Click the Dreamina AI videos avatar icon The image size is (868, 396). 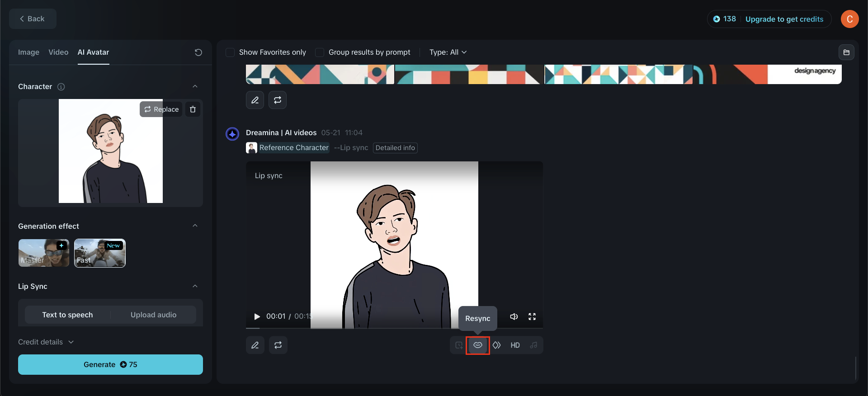pyautogui.click(x=232, y=134)
